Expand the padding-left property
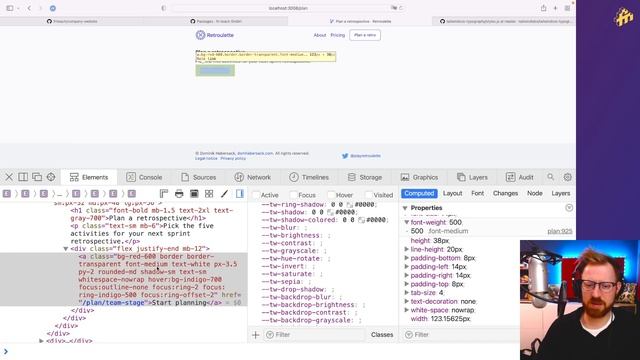Image resolution: width=640 pixels, height=360 pixels. [407, 267]
